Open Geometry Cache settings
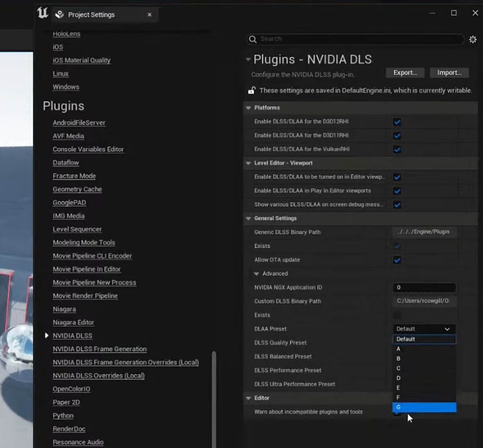 tap(77, 189)
